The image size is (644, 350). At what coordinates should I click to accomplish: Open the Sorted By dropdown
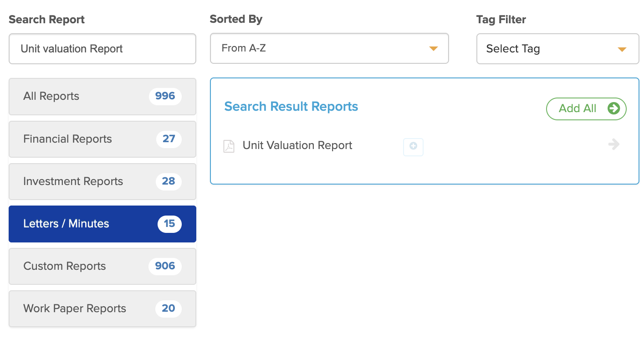click(x=329, y=48)
